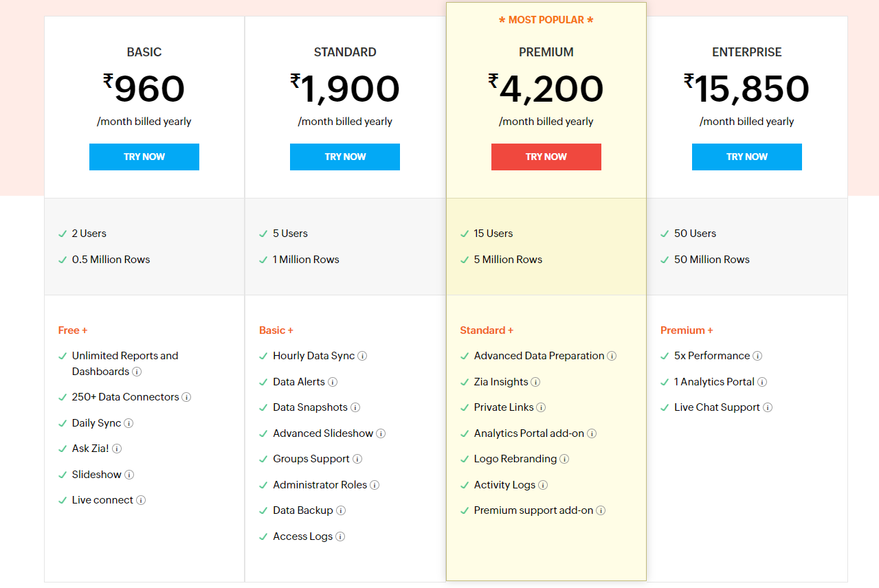The width and height of the screenshot is (879, 588).
Task: Click info icon beside Access Logs
Action: pos(340,536)
